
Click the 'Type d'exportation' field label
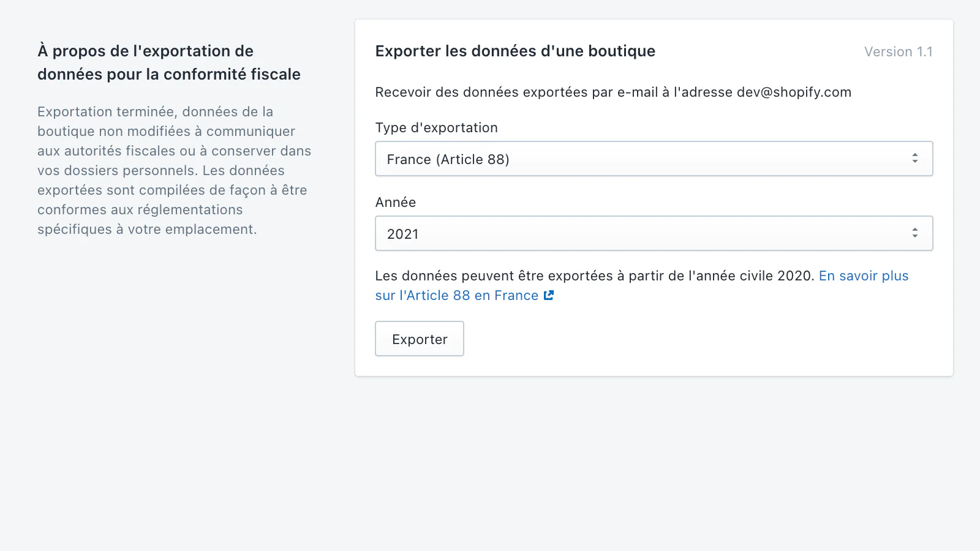(437, 127)
